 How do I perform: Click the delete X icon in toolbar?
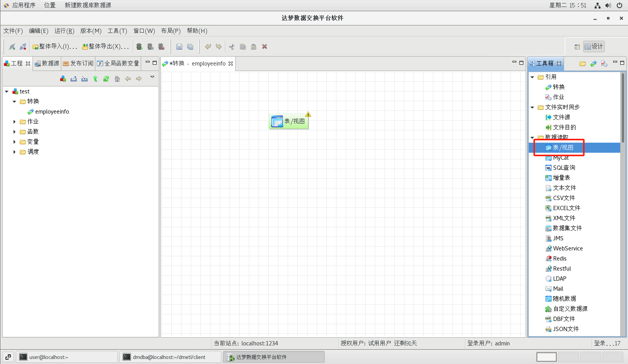(x=265, y=47)
